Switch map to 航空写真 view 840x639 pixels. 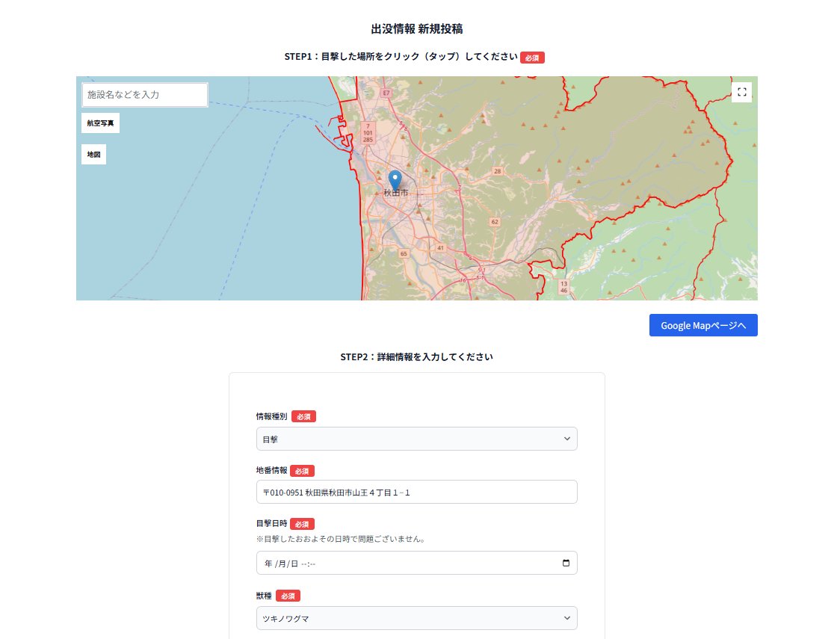pyautogui.click(x=100, y=123)
